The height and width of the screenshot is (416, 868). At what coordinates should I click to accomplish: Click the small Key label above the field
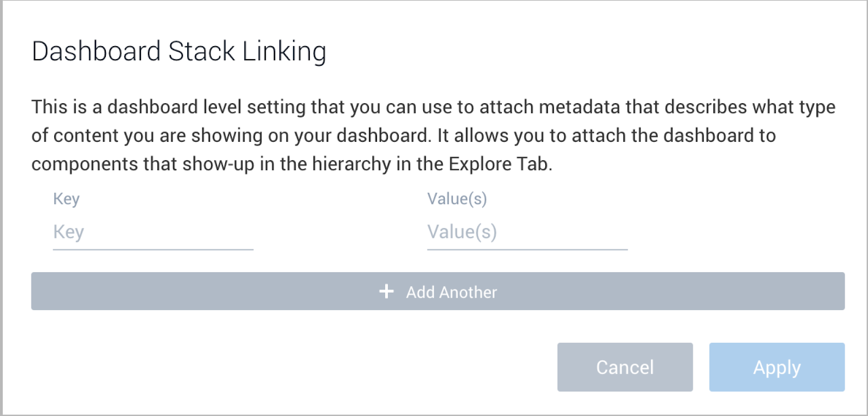(66, 199)
